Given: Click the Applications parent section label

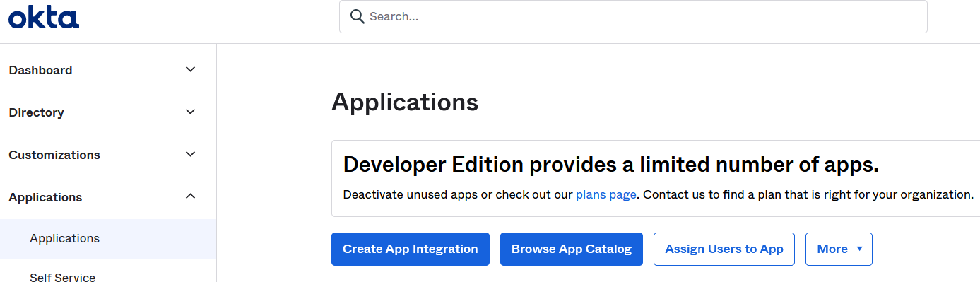Looking at the screenshot, I should 45,197.
